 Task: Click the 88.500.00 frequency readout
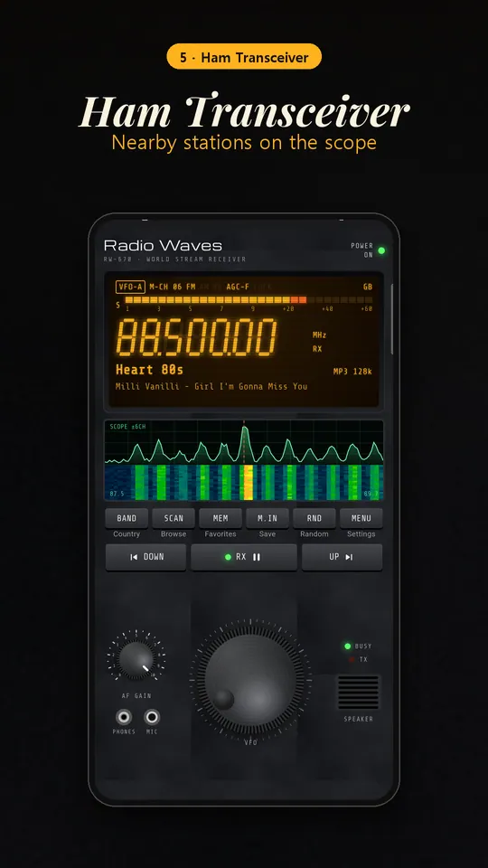click(x=196, y=337)
